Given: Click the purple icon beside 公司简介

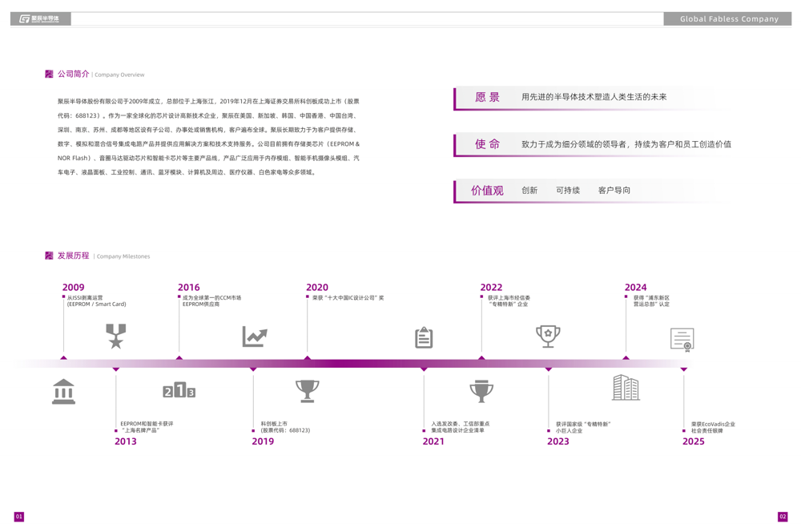Looking at the screenshot, I should (49, 74).
